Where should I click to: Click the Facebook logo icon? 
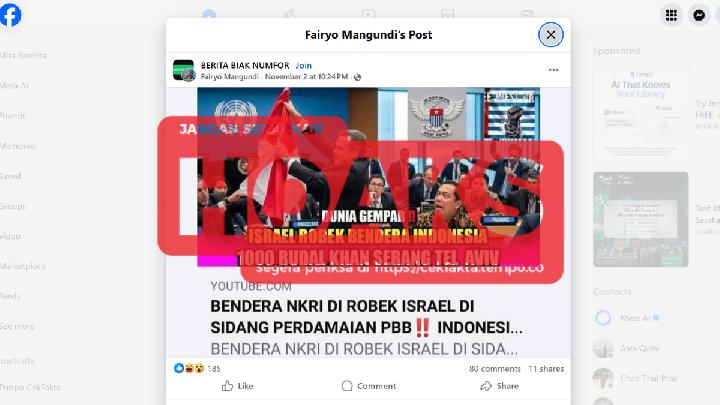pos(10,15)
